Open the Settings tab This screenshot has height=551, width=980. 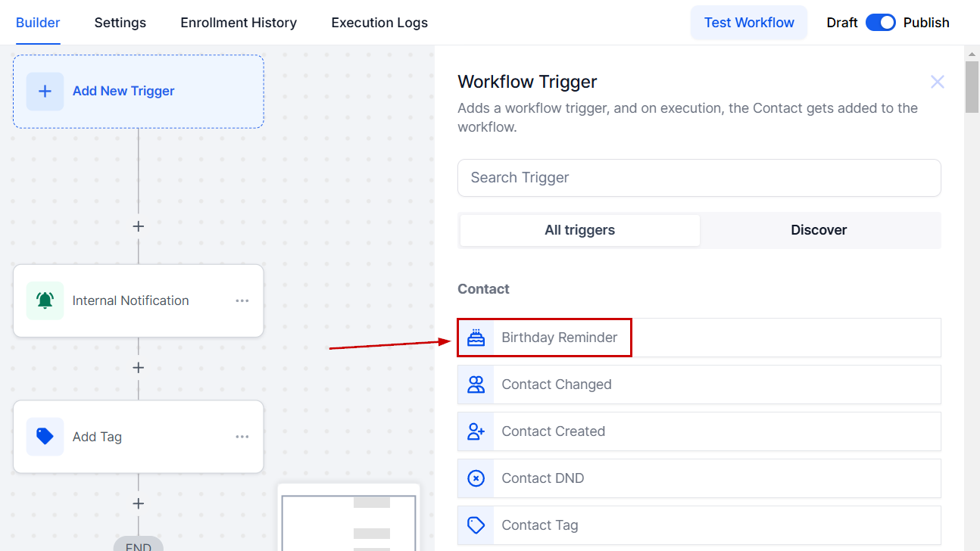point(120,23)
